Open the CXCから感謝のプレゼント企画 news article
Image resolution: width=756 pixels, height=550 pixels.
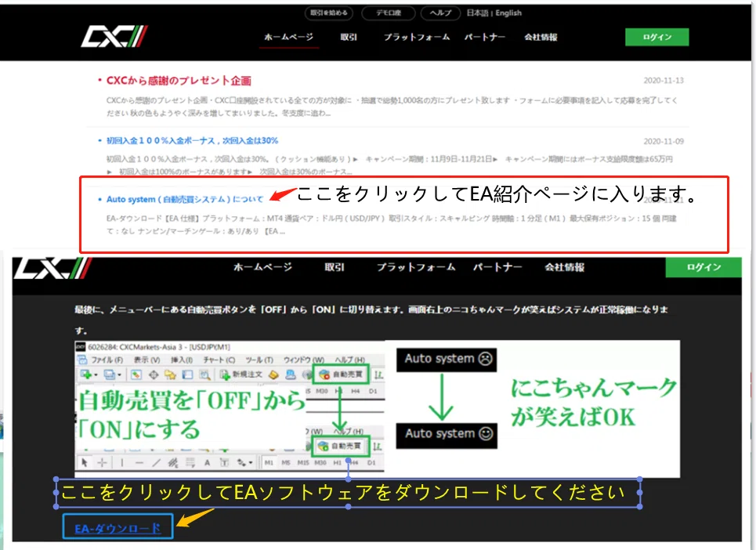point(179,81)
